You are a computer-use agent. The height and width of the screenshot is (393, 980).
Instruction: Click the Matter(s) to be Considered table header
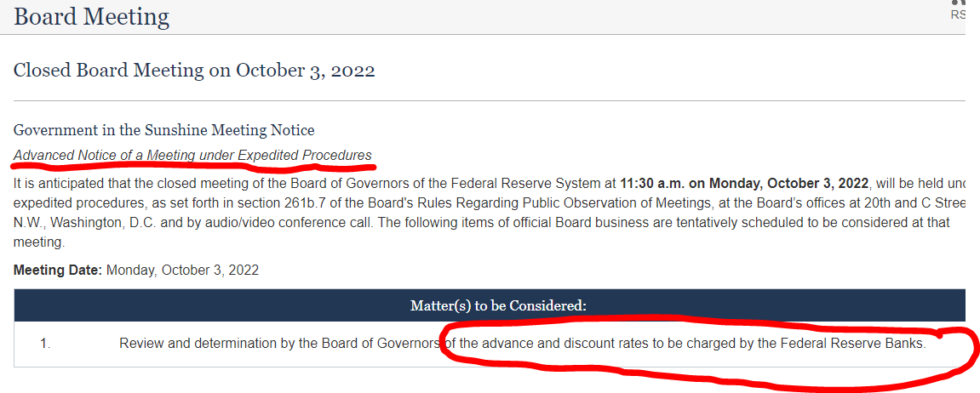tap(498, 305)
